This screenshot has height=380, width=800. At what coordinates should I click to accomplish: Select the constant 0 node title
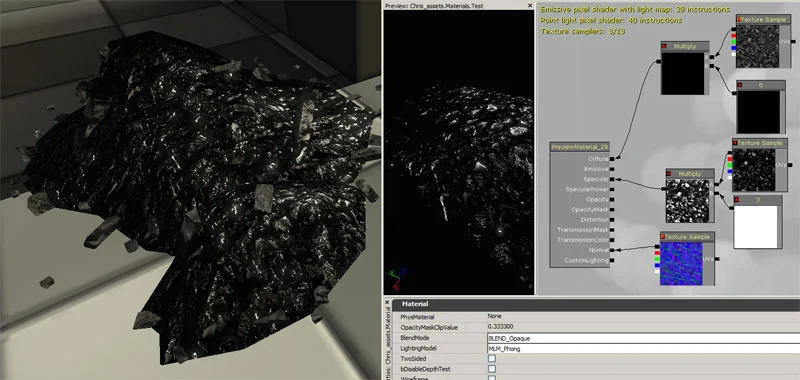pyautogui.click(x=761, y=85)
